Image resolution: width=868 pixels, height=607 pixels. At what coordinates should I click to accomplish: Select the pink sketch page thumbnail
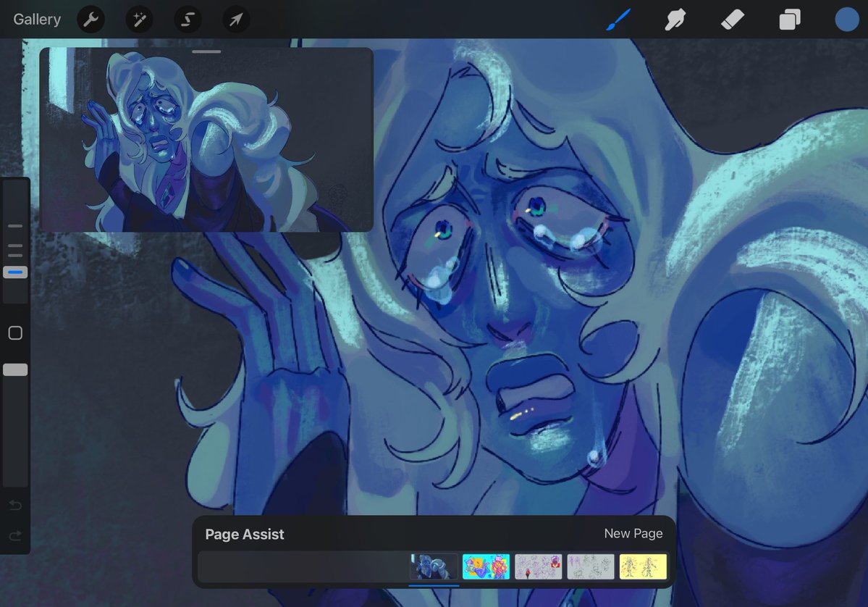pyautogui.click(x=538, y=566)
